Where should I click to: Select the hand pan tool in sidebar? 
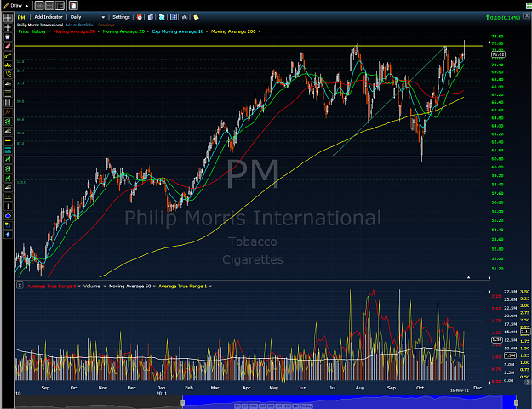click(8, 37)
